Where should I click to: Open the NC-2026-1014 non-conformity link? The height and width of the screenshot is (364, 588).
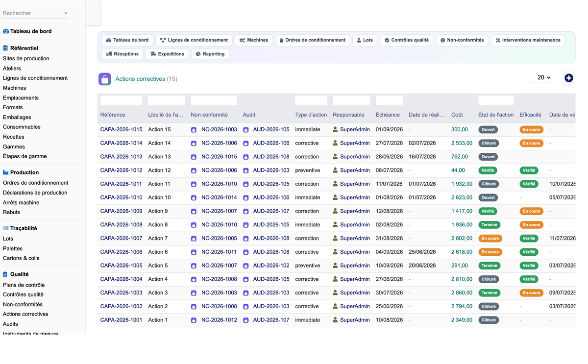pos(219,197)
